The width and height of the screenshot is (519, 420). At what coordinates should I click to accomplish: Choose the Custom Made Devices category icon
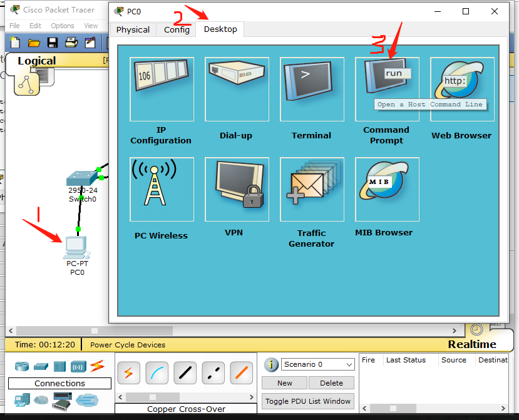click(x=62, y=401)
